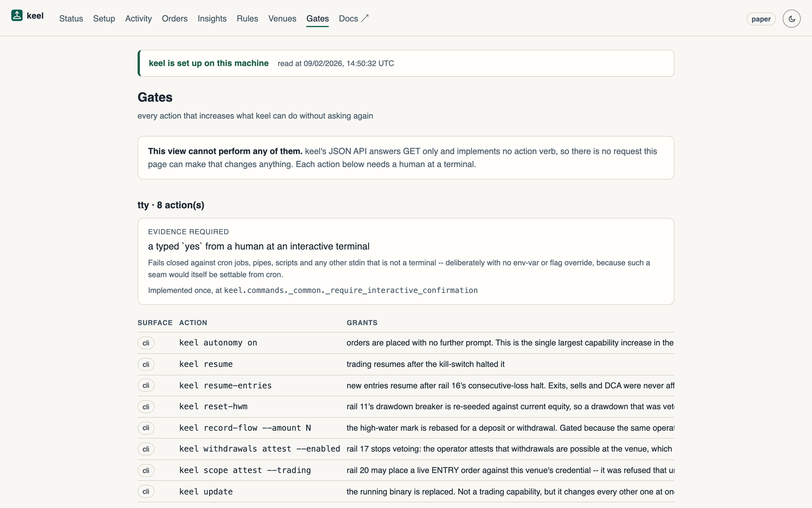Image resolution: width=812 pixels, height=508 pixels.
Task: Click grant text 'the high-water mark is rebased'
Action: 510,428
